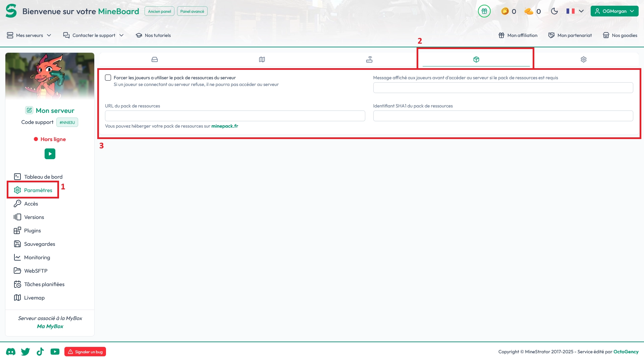Open the TikTok icon in the footer
The height and width of the screenshot is (361, 644).
[40, 352]
